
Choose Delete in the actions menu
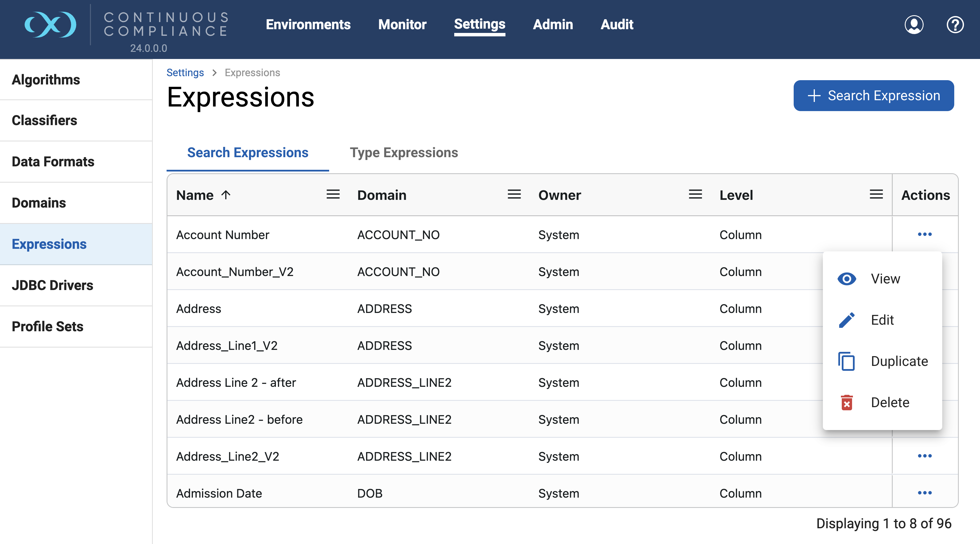890,402
